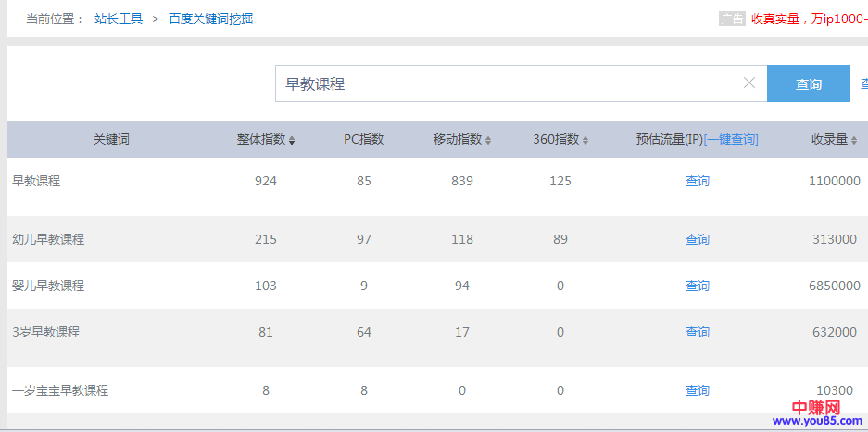Select the 婴儿早教课程 keyword cell
Image resolution: width=868 pixels, height=432 pixels.
(48, 286)
